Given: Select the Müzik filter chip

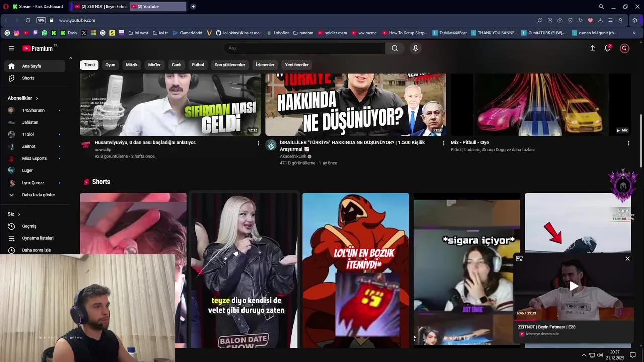Looking at the screenshot, I should tap(131, 65).
